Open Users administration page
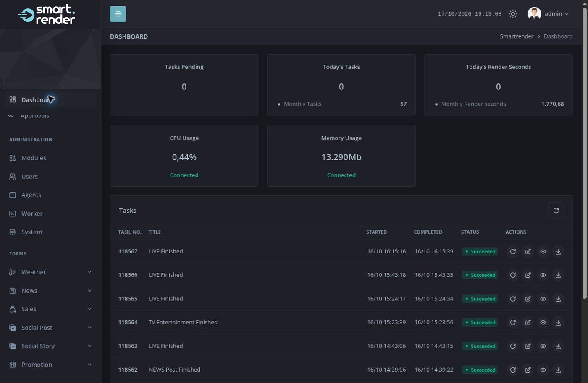 click(50, 177)
